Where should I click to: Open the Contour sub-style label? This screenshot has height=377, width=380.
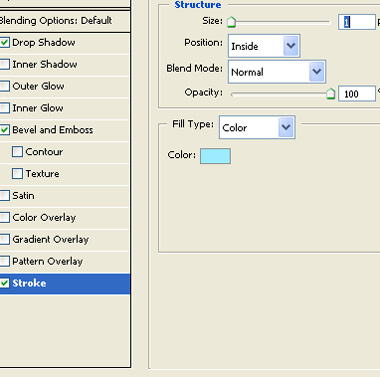(44, 152)
